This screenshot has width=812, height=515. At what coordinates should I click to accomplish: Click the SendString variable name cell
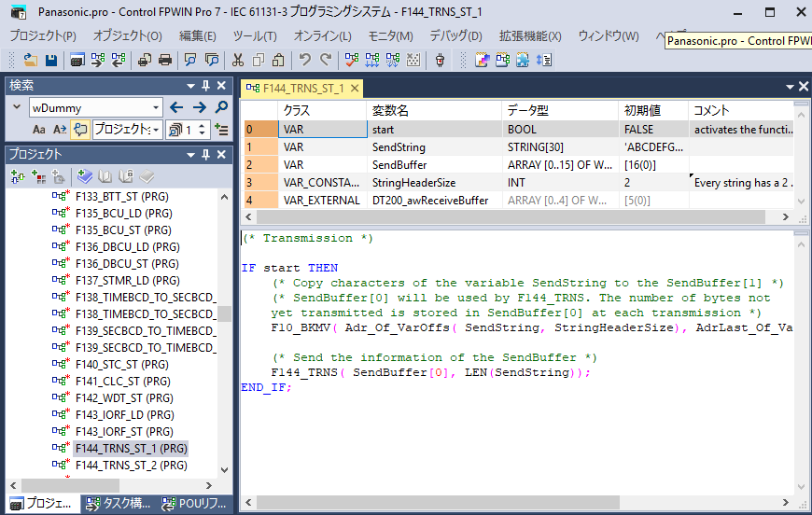[x=435, y=147]
